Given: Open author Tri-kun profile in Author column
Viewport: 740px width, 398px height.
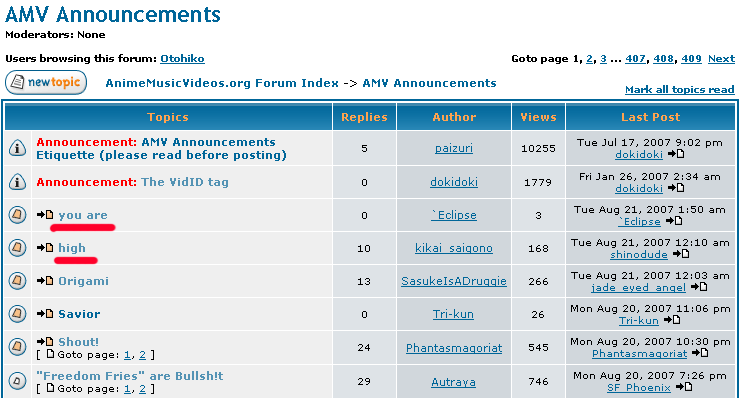Looking at the screenshot, I should pyautogui.click(x=453, y=314).
